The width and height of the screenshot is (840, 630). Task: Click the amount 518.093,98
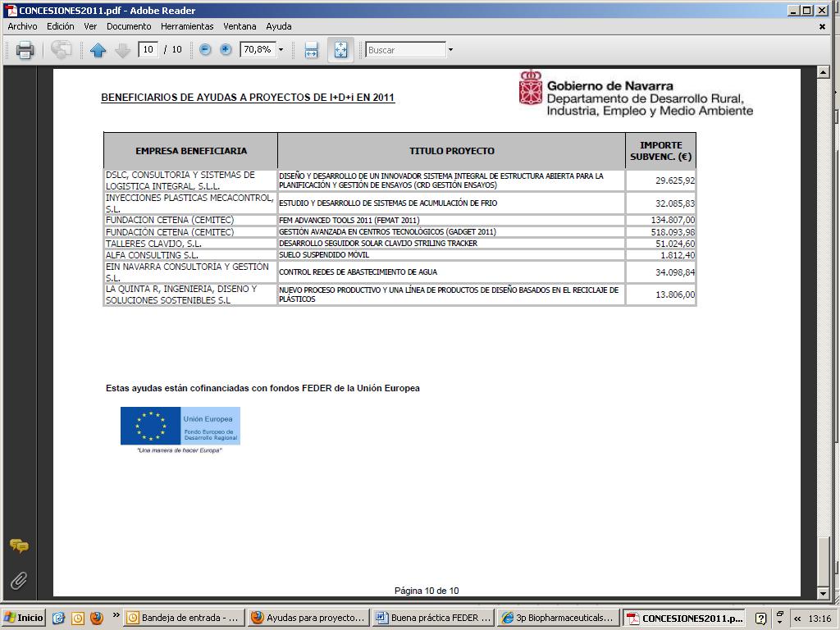[x=673, y=232]
